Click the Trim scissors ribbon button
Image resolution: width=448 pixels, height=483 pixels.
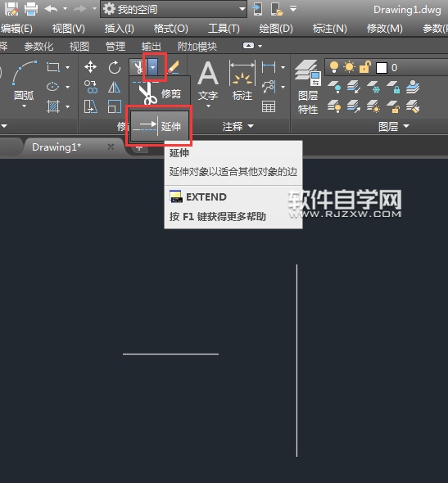(138, 67)
